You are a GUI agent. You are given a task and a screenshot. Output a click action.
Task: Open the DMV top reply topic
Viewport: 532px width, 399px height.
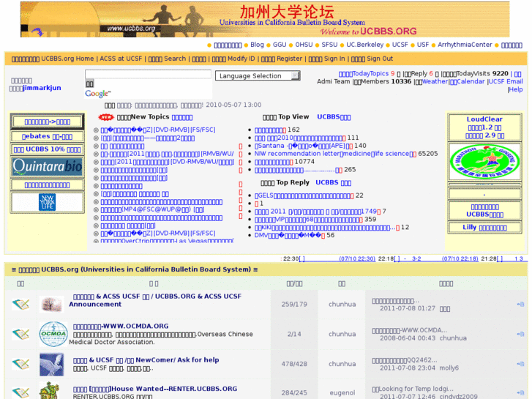coord(289,236)
